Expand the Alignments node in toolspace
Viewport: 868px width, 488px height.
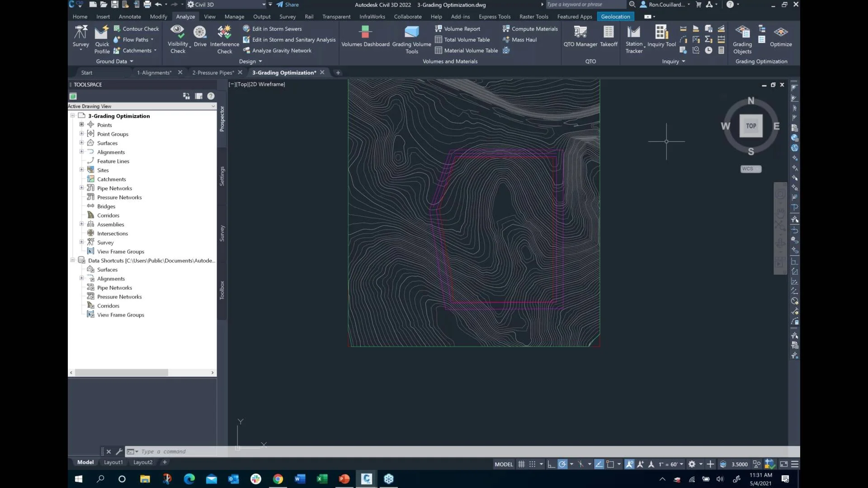point(82,151)
